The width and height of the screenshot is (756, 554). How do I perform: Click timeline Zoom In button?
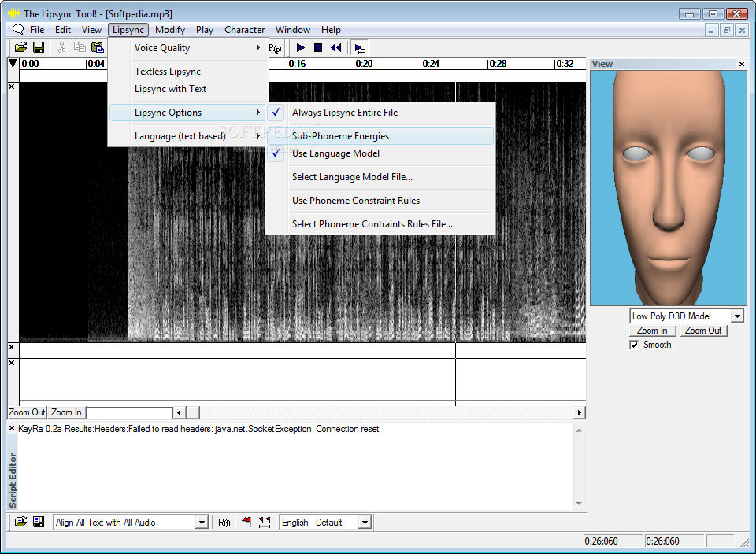click(66, 412)
